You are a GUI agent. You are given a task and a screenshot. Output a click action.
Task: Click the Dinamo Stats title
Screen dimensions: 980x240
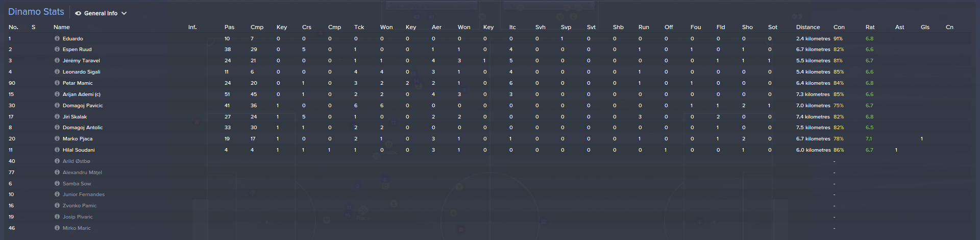[36, 12]
